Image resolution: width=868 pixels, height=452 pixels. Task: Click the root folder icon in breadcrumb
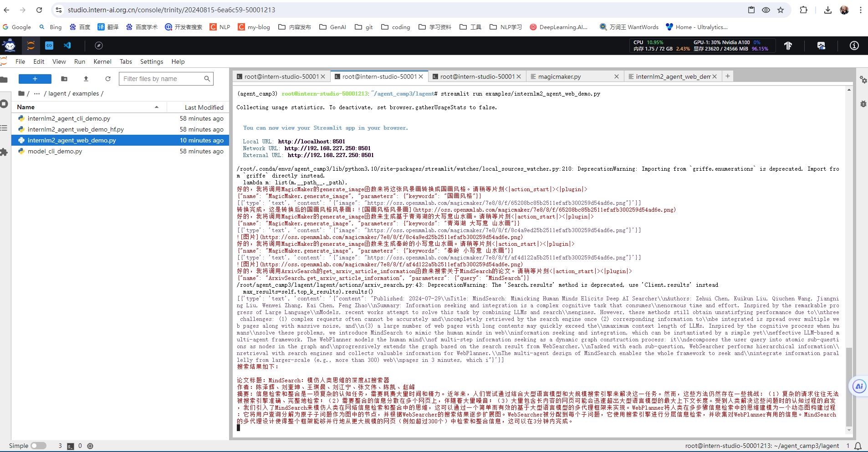pyautogui.click(x=21, y=93)
